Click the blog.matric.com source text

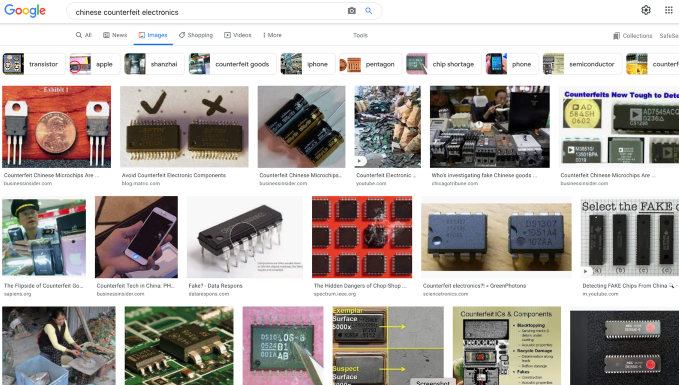141,184
